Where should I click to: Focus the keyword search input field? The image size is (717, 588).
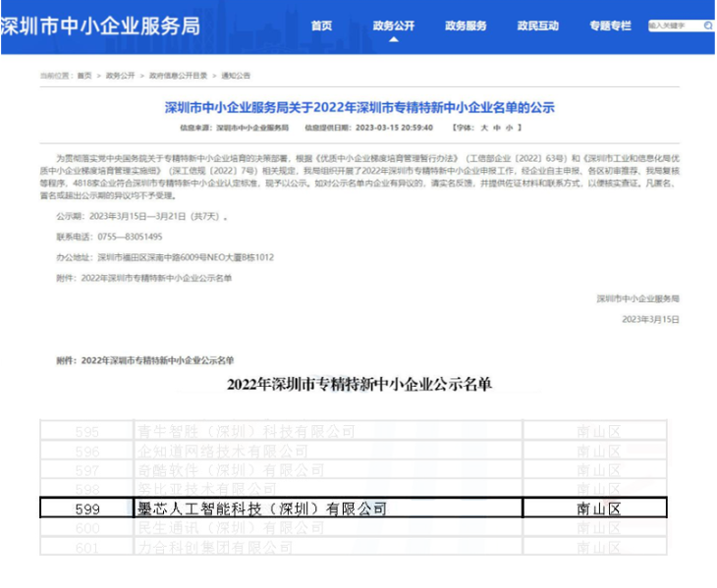pos(676,26)
